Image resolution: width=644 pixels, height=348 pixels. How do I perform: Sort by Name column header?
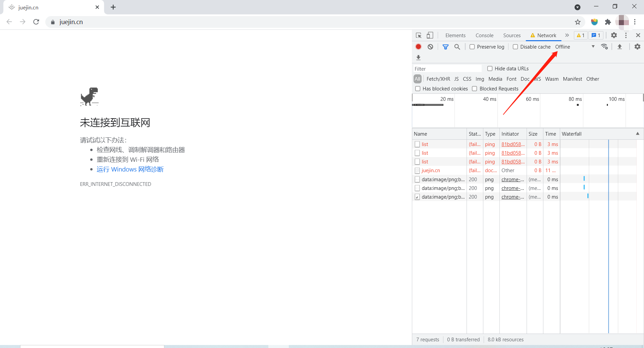pos(439,134)
